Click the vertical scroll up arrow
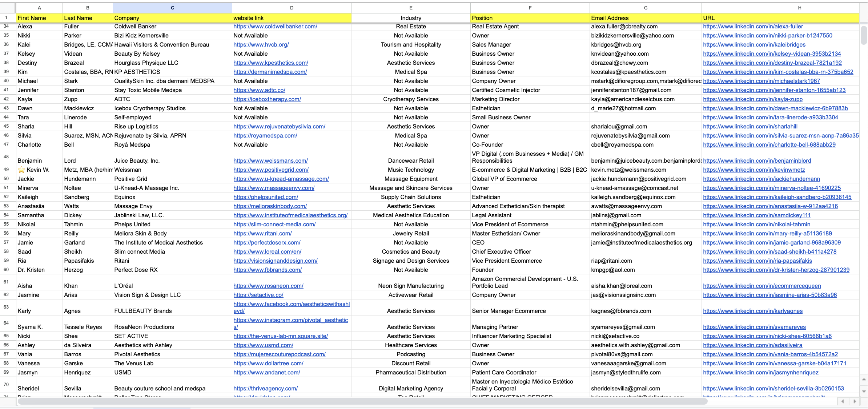The width and height of the screenshot is (868, 409). click(x=864, y=379)
